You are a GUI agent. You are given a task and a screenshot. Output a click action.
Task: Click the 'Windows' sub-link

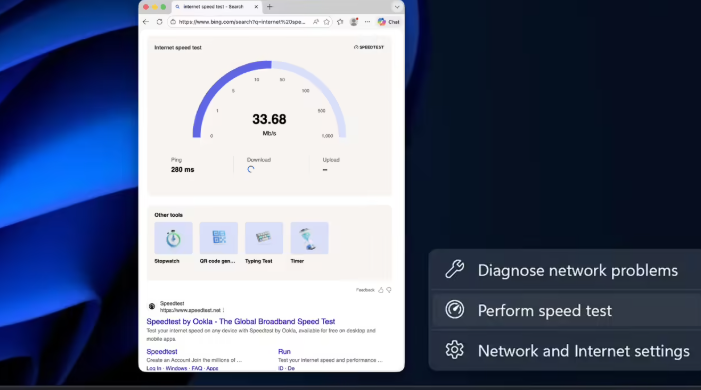(x=176, y=368)
